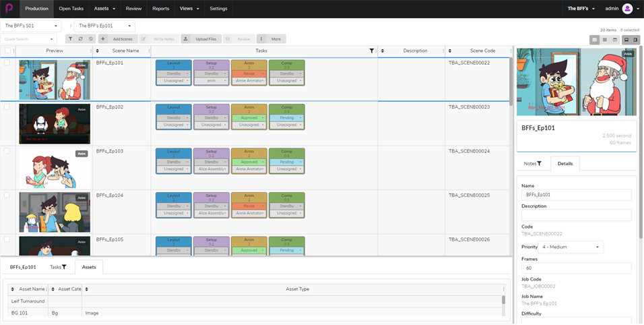Click the clear (circle-slash) toolbar icon

91,39
